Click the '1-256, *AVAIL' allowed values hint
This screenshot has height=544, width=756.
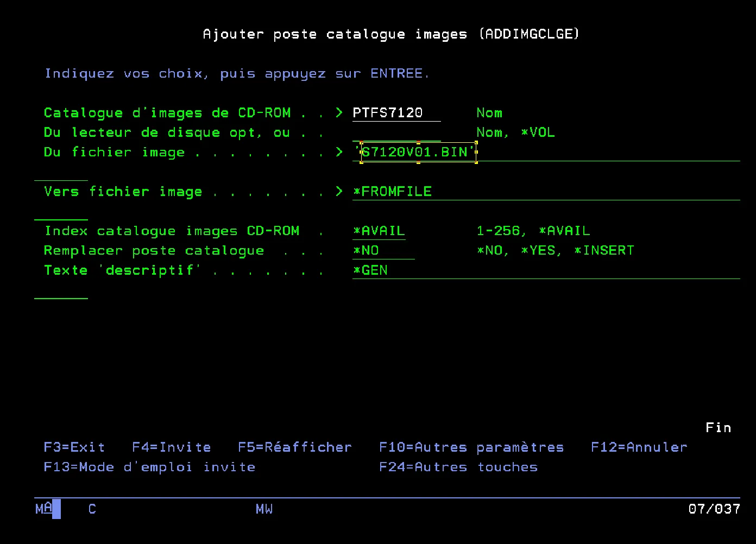click(x=533, y=231)
